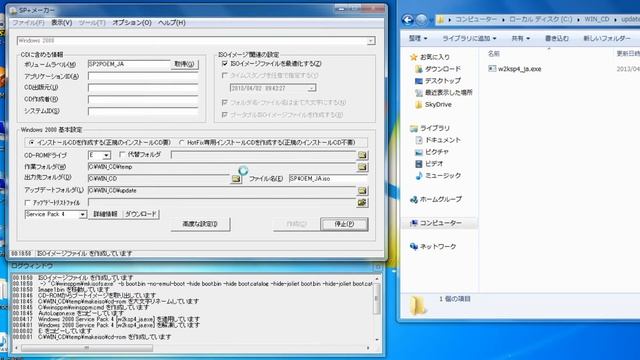The width and height of the screenshot is (640, 360).
Task: Click 新しいフォルダー in Explorer toolbar
Action: (x=607, y=38)
